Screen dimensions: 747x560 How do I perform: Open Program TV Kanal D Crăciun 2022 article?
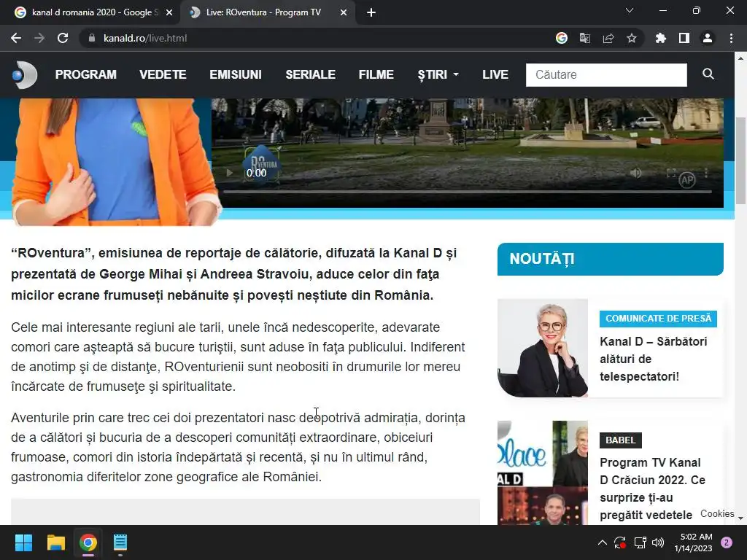(653, 489)
